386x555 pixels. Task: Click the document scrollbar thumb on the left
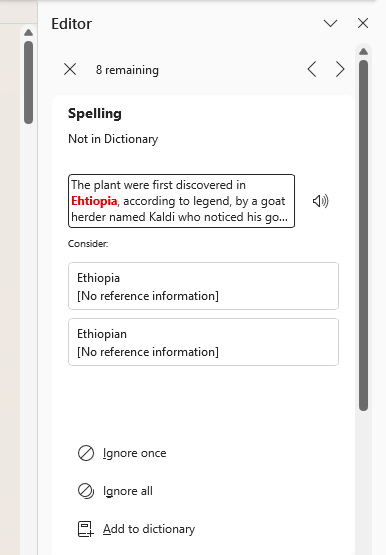(x=29, y=82)
